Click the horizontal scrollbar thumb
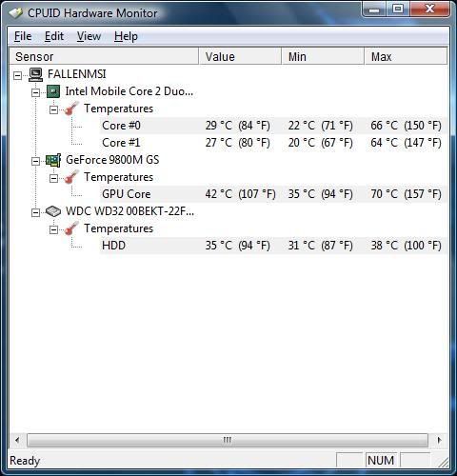The height and width of the screenshot is (476, 457). (x=228, y=440)
